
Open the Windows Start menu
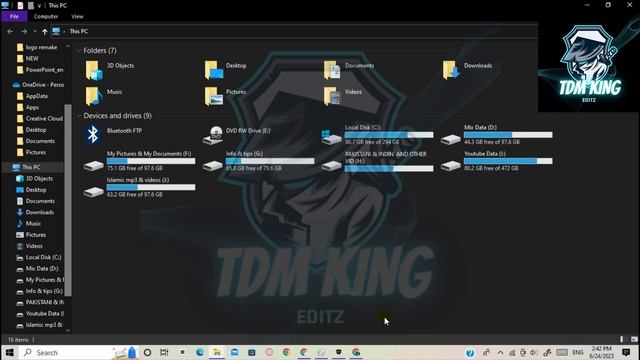pyautogui.click(x=9, y=352)
